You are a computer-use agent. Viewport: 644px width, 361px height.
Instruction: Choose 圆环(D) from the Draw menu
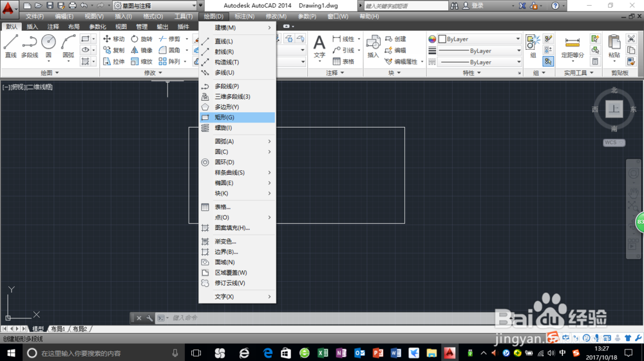pyautogui.click(x=237, y=162)
